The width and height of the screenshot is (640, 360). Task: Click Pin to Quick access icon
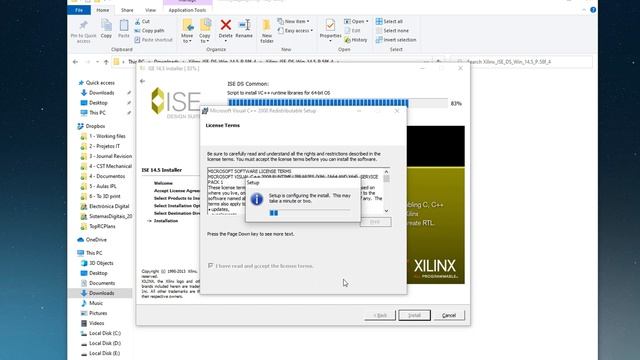click(83, 26)
